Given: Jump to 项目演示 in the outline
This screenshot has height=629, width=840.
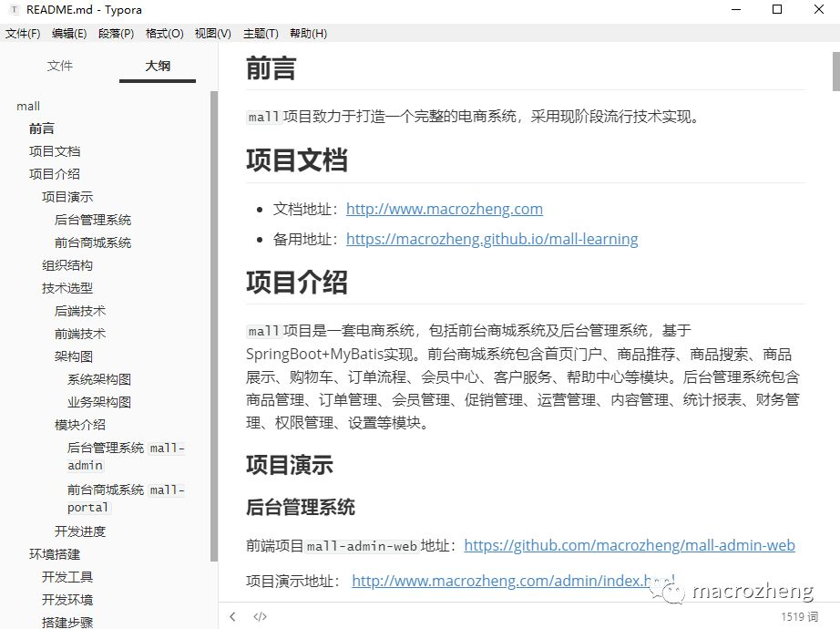Looking at the screenshot, I should pyautogui.click(x=67, y=197).
